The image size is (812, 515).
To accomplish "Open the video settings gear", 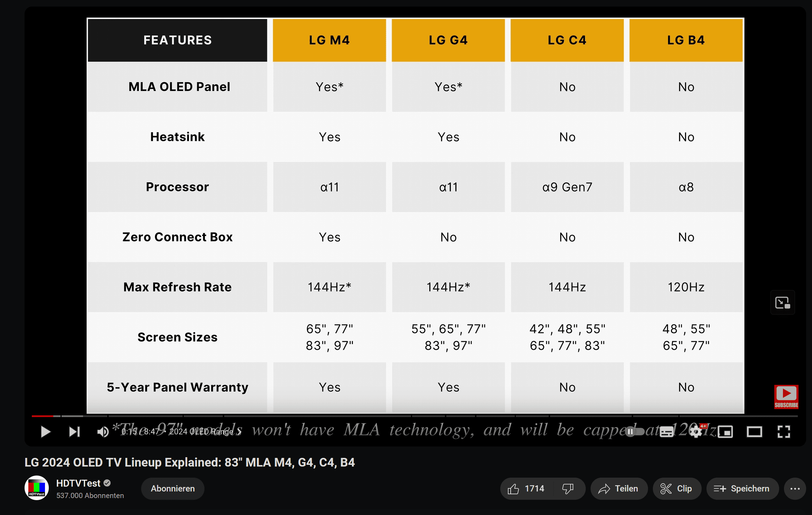I will pos(696,432).
